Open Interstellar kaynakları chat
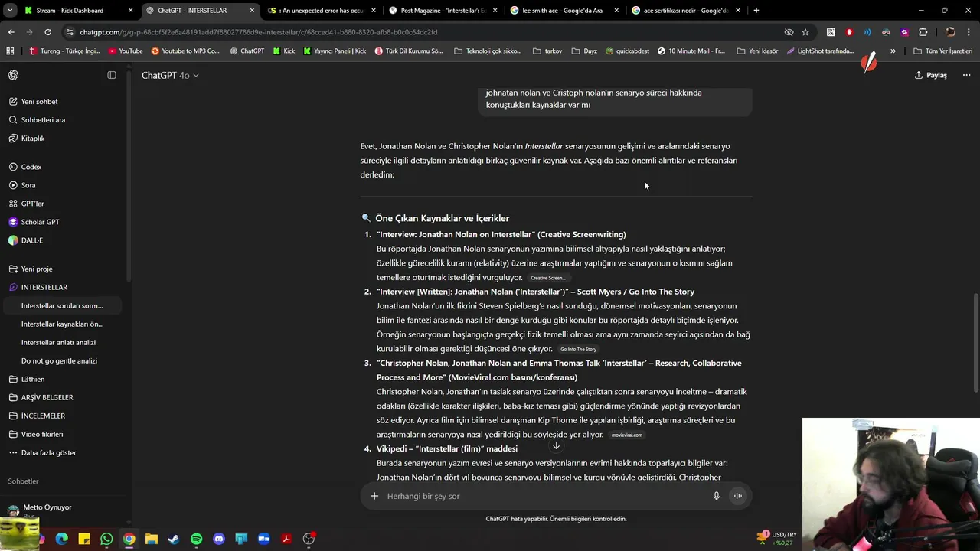This screenshot has height=551, width=980. point(61,324)
